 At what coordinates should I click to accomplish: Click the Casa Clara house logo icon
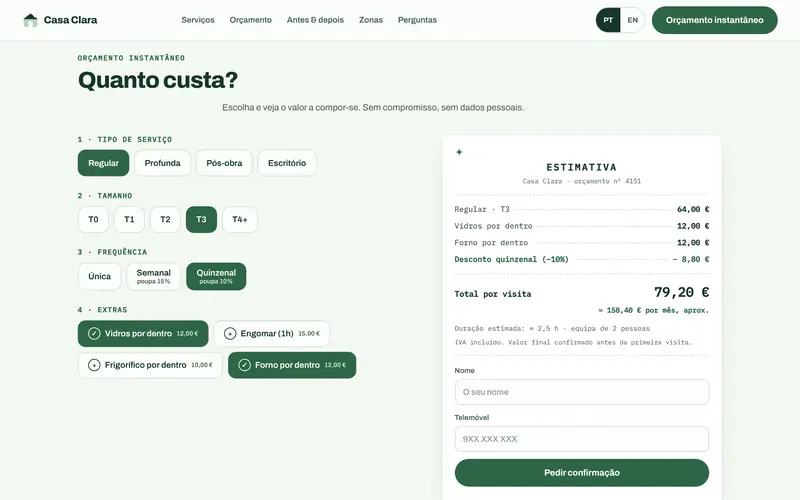[31, 20]
